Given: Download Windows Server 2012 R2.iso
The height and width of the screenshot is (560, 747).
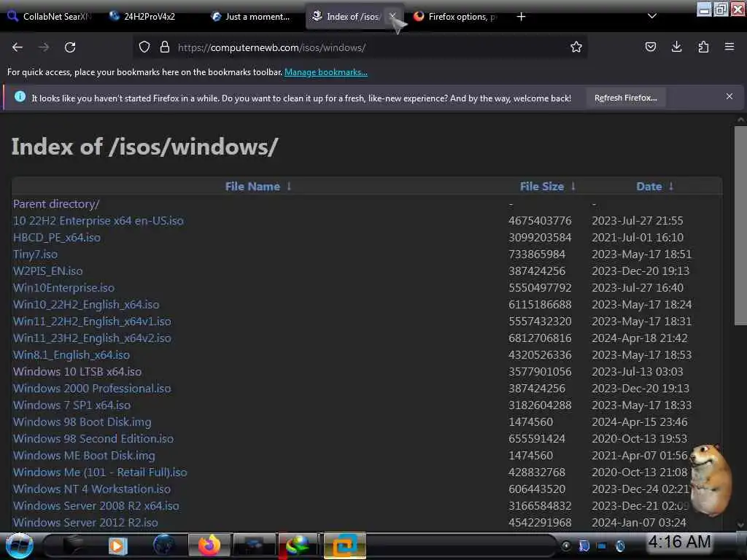Looking at the screenshot, I should tap(85, 522).
